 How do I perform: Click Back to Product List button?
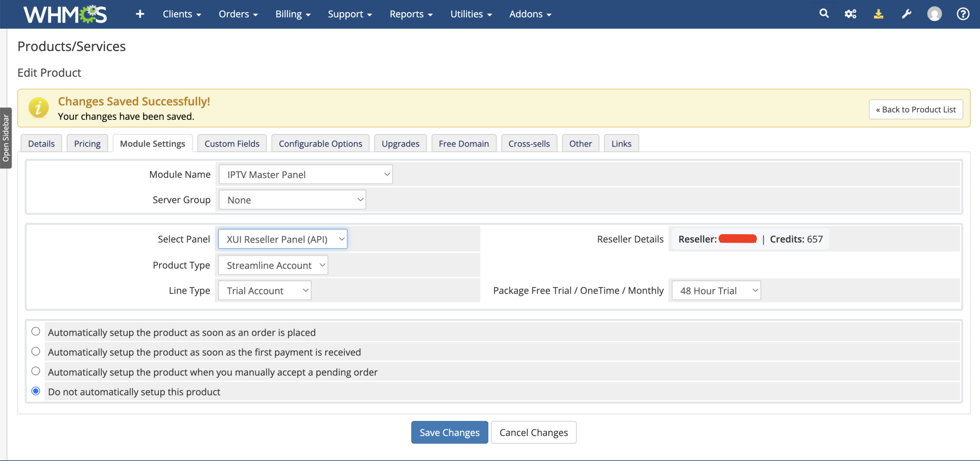tap(916, 110)
